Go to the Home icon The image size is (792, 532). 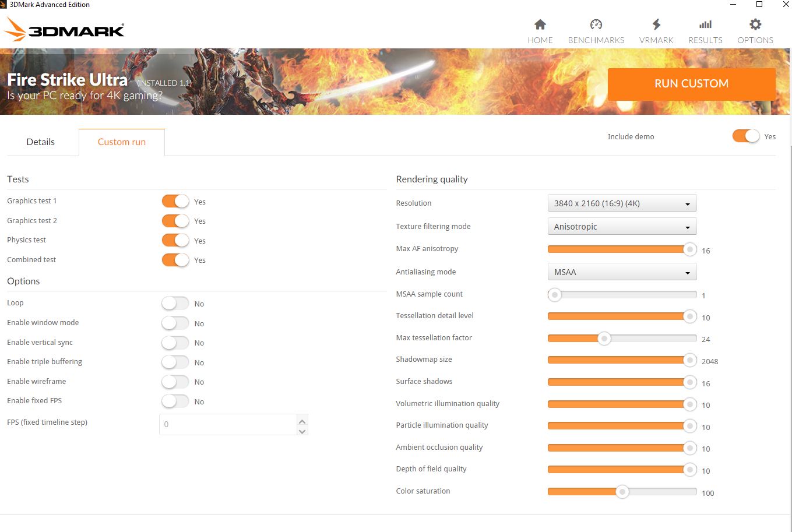pyautogui.click(x=540, y=24)
